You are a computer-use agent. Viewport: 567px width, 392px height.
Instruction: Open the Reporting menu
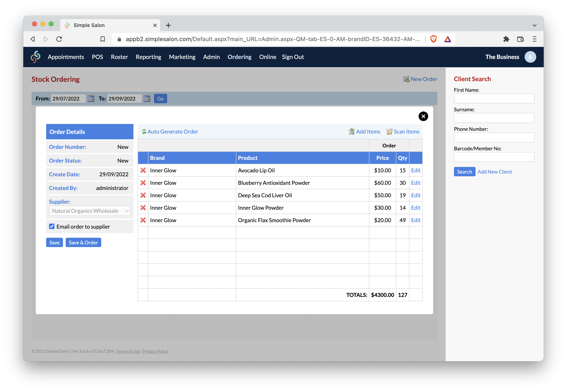pos(148,57)
